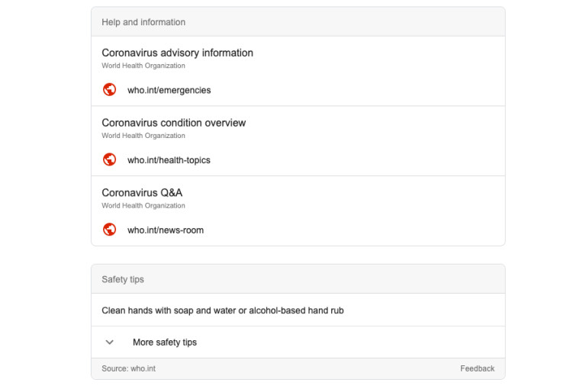Click the Help and information header
This screenshot has height=392, width=586.
[x=143, y=22]
